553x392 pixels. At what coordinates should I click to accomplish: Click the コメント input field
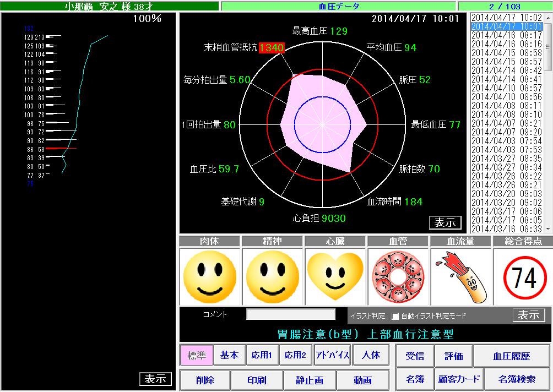(290, 314)
